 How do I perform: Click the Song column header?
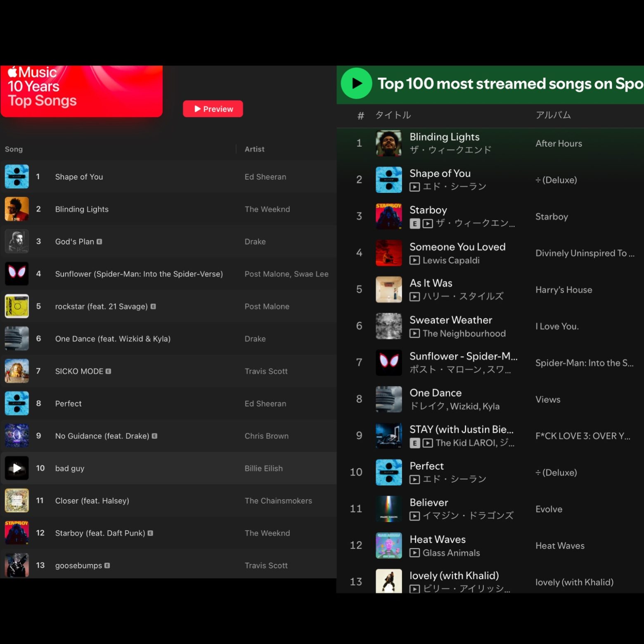14,149
